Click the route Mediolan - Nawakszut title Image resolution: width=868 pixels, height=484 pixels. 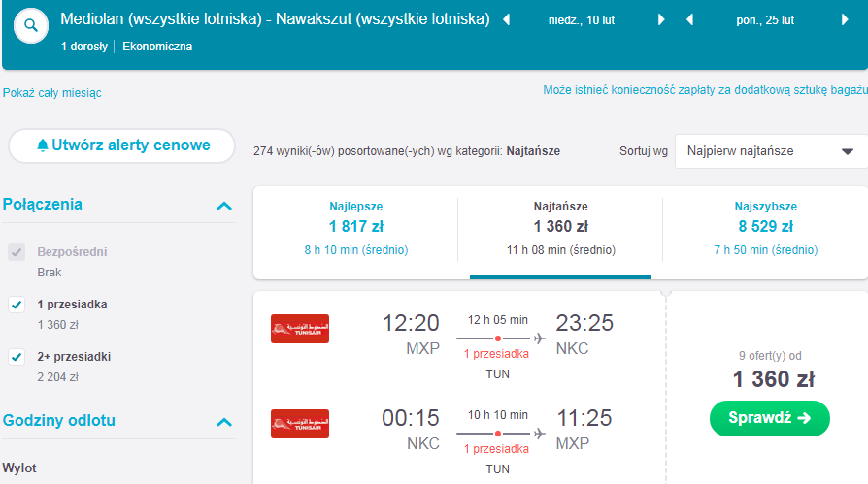pos(275,19)
